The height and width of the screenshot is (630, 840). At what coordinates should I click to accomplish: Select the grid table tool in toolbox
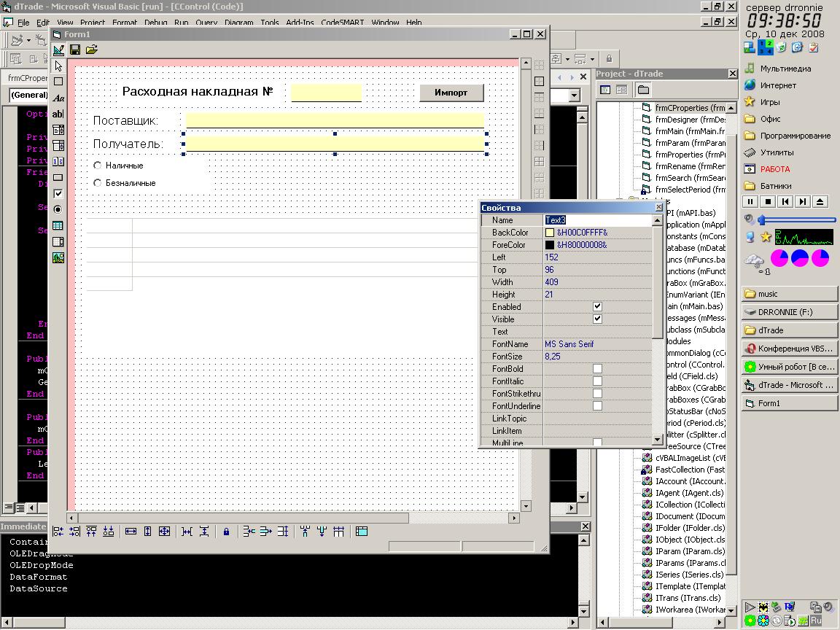(x=58, y=225)
